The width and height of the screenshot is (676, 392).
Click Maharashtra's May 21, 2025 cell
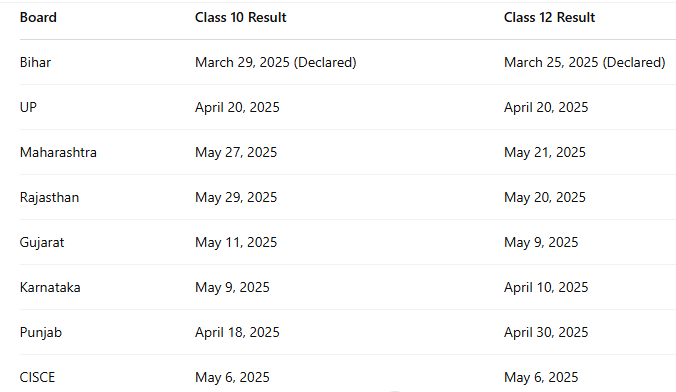coord(545,152)
